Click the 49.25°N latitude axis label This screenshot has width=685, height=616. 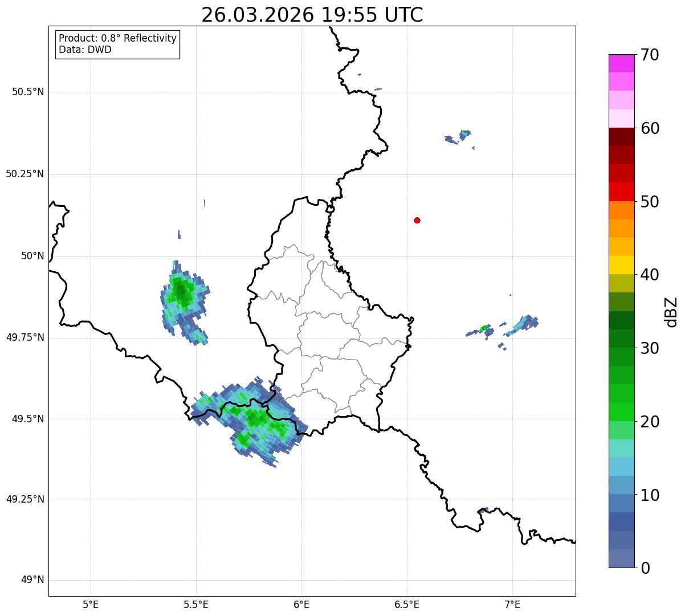pos(25,500)
